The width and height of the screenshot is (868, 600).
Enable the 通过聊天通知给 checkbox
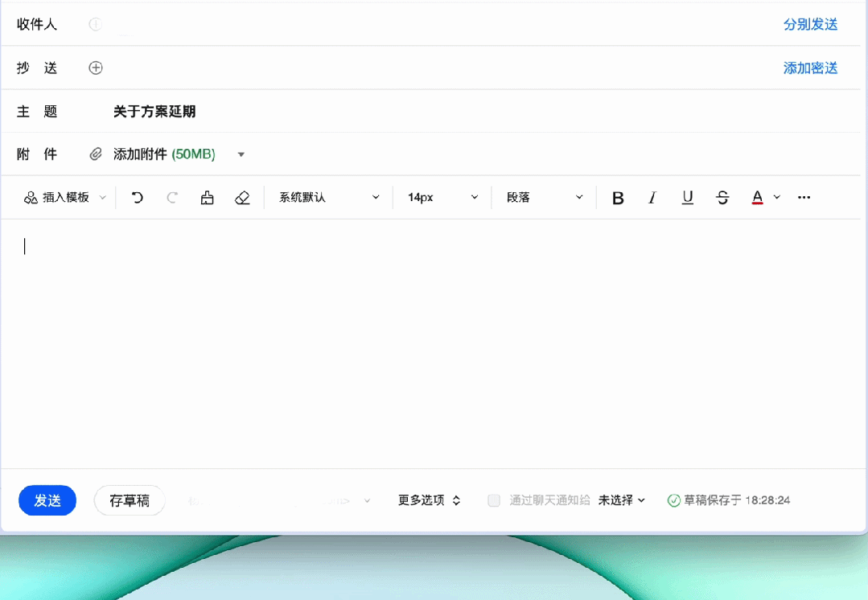(494, 500)
